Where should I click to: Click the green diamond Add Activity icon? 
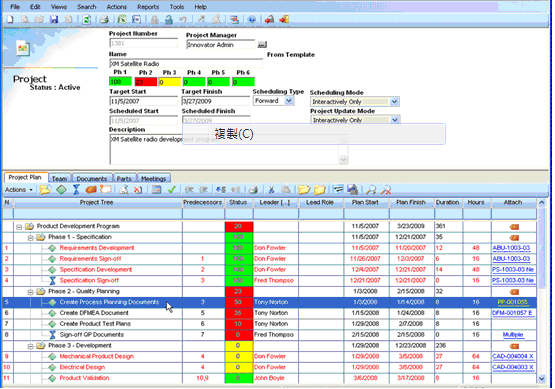pos(61,190)
